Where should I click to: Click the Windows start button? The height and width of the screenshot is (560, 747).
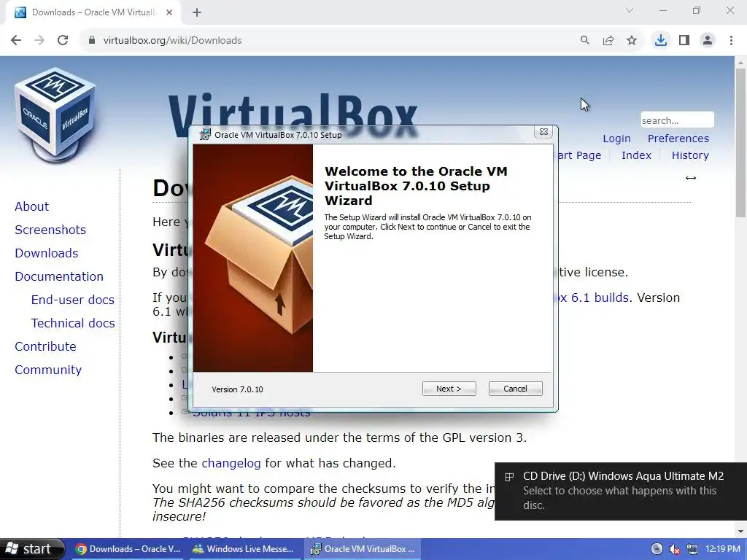click(x=31, y=549)
